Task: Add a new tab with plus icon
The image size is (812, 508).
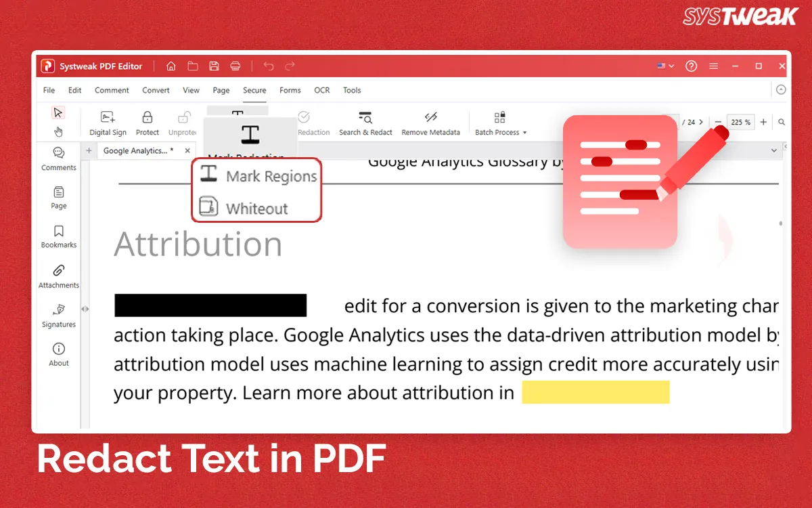Action: (x=89, y=150)
